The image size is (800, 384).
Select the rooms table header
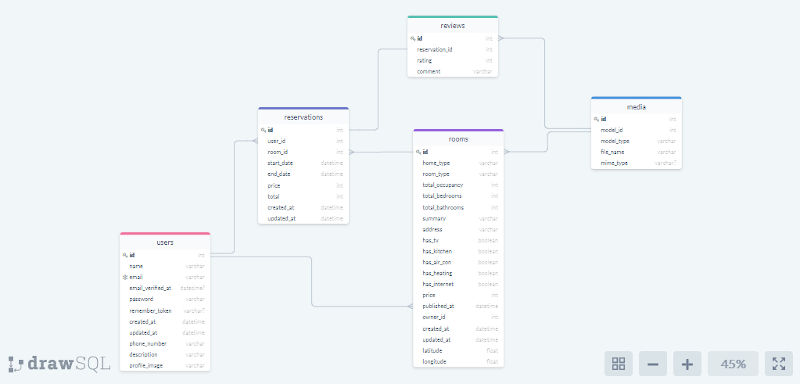458,139
